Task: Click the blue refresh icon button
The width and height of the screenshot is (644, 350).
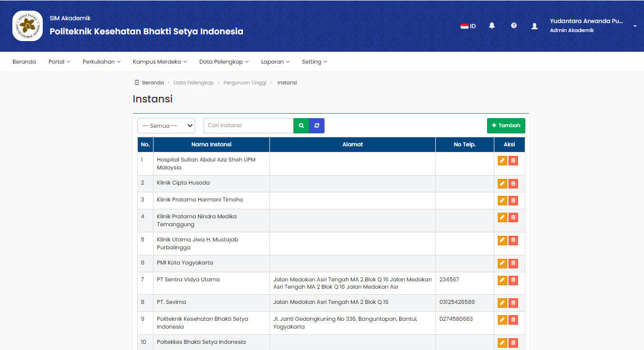Action: (317, 125)
